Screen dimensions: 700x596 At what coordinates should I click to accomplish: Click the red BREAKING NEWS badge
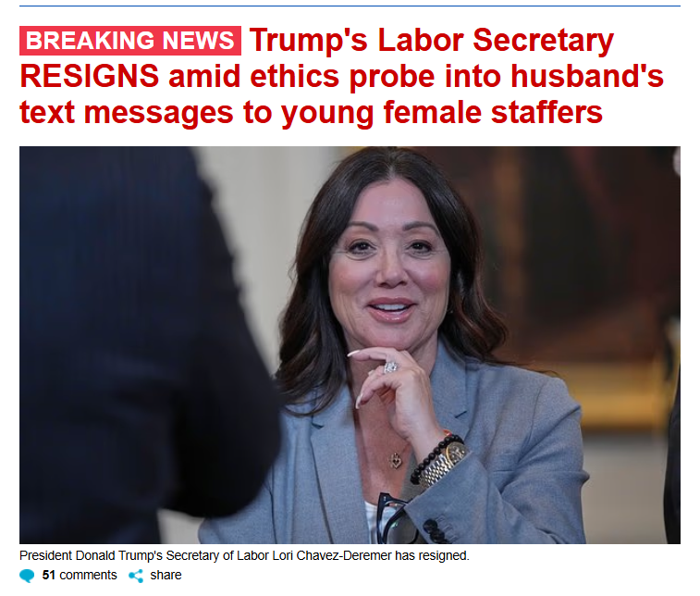click(x=129, y=41)
